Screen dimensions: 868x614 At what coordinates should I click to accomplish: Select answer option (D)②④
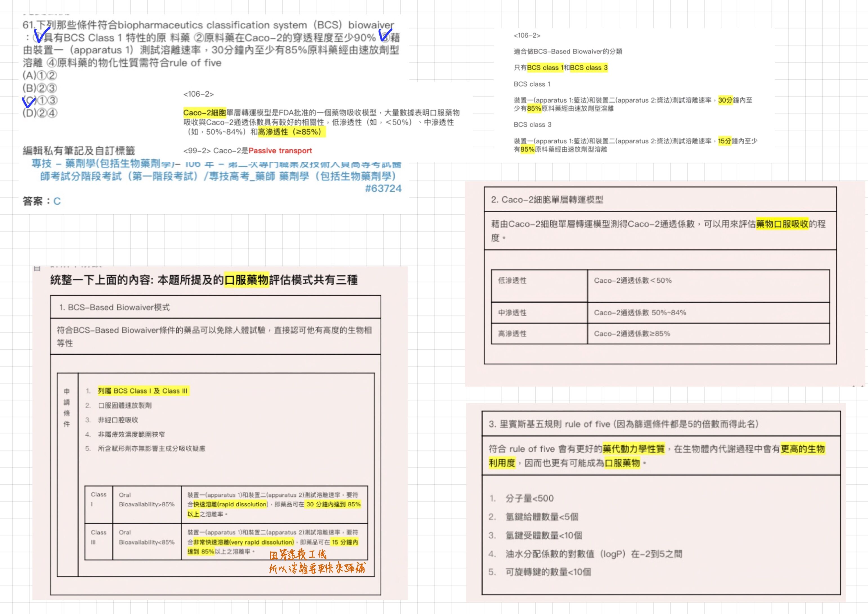tap(40, 113)
